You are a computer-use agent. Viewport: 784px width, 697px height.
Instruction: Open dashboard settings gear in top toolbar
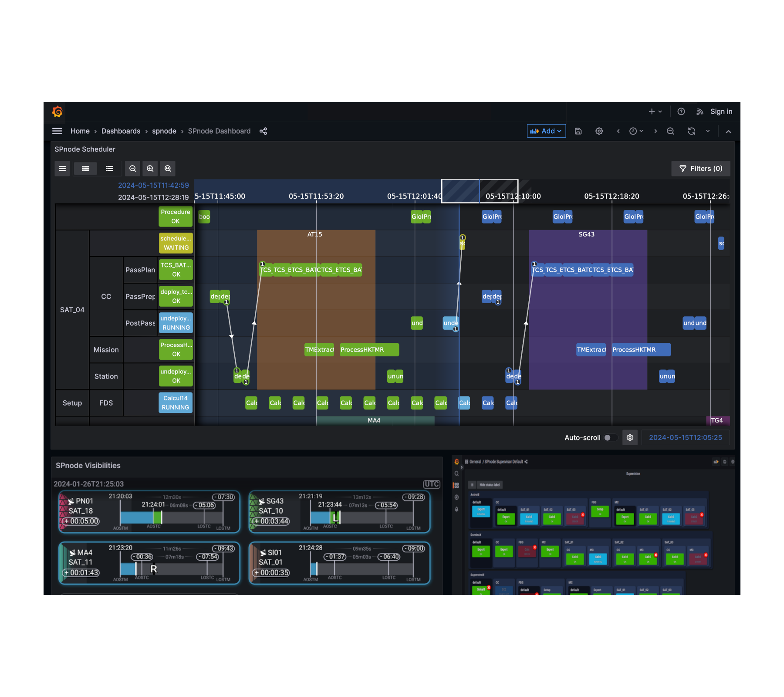(x=599, y=131)
